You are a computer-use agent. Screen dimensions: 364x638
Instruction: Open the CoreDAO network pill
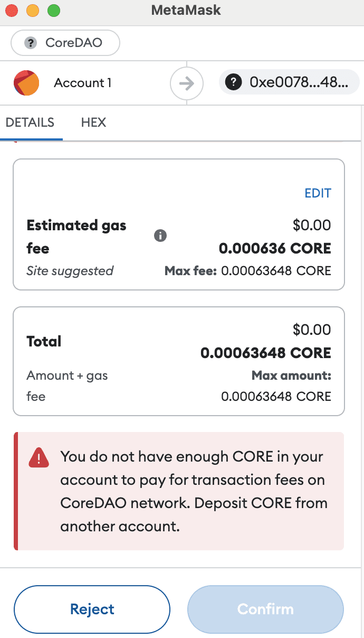click(x=65, y=43)
